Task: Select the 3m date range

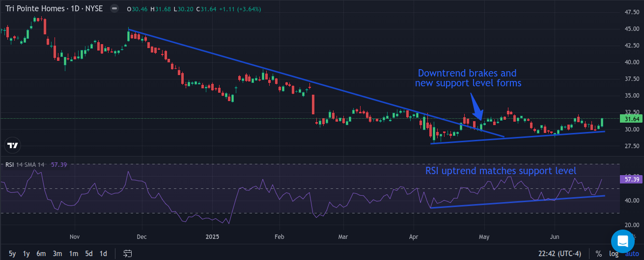Action: [57, 254]
